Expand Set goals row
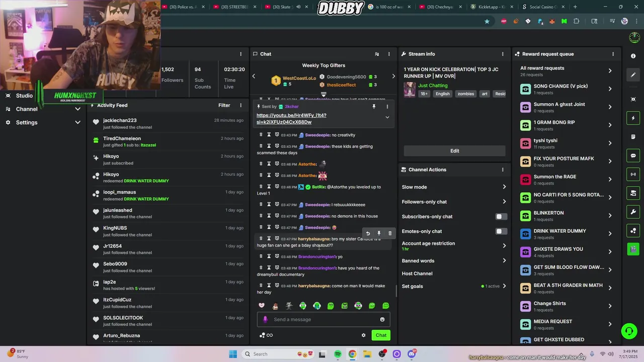The image size is (644, 362). 454,286
